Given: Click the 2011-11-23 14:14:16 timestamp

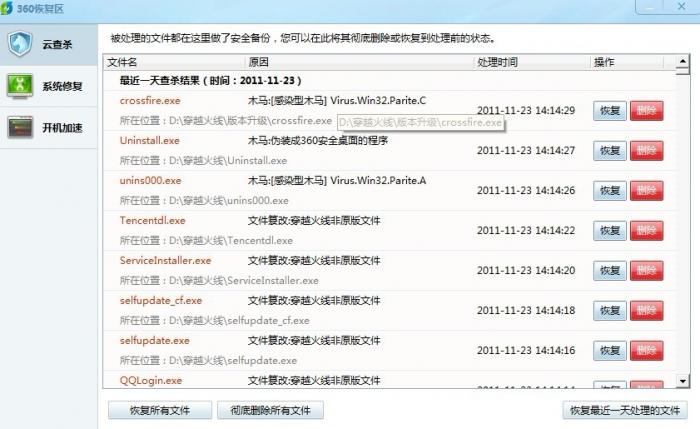Looking at the screenshot, I should click(526, 350).
